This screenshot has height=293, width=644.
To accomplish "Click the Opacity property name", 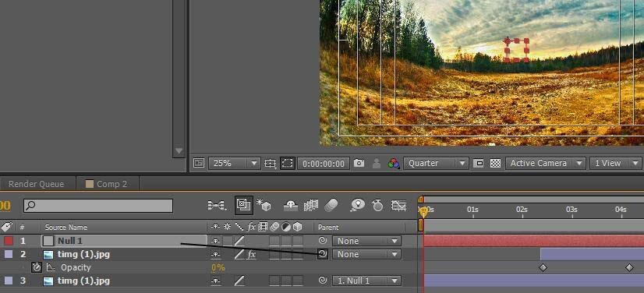I will (x=76, y=267).
